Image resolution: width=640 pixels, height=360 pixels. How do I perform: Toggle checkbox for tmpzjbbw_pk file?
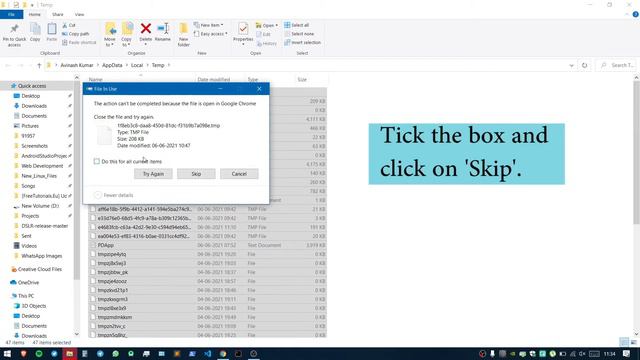(93, 272)
